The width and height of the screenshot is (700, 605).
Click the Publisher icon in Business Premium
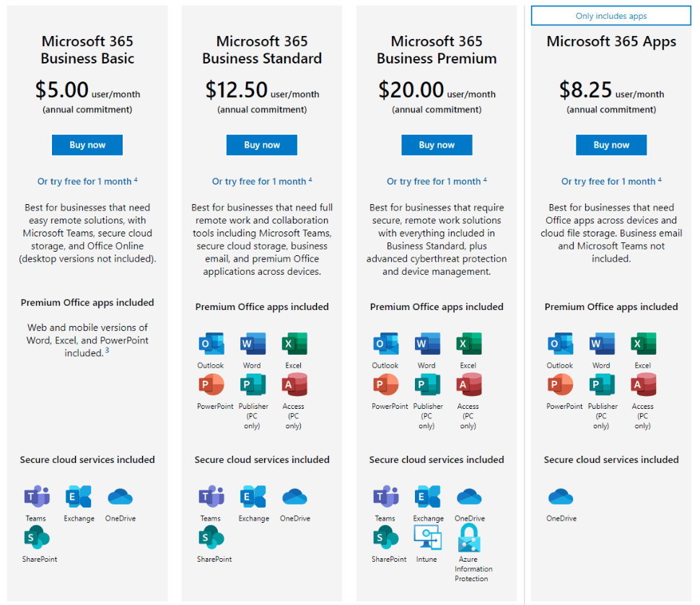428,384
